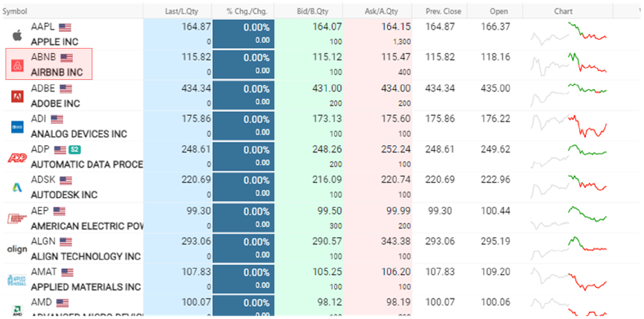Click the S2 badge next to ADP
The height and width of the screenshot is (319, 644).
click(x=74, y=150)
